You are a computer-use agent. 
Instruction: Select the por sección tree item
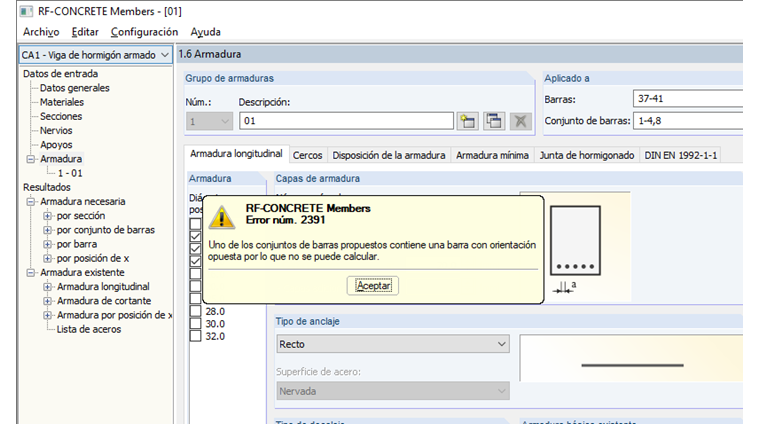pyautogui.click(x=80, y=216)
